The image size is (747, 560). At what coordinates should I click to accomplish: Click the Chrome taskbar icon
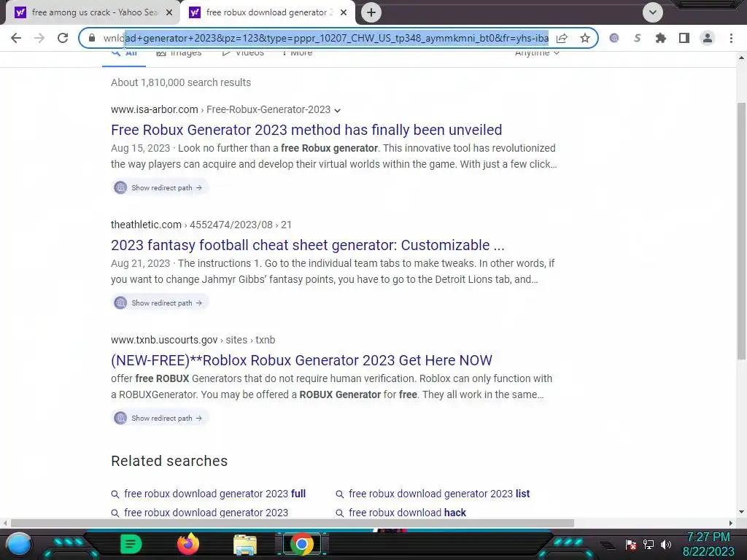pyautogui.click(x=301, y=544)
